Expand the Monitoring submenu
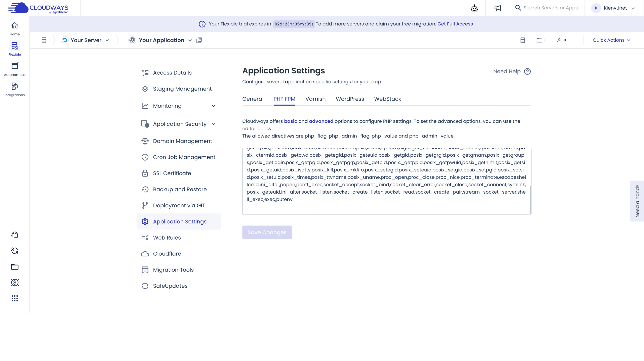 coord(213,106)
